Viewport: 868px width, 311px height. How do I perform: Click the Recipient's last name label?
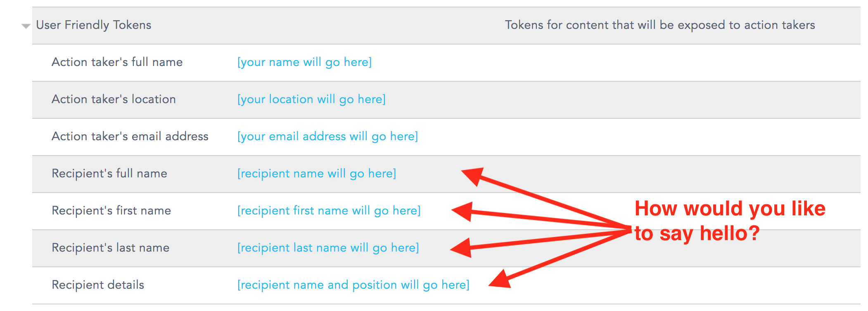point(110,248)
